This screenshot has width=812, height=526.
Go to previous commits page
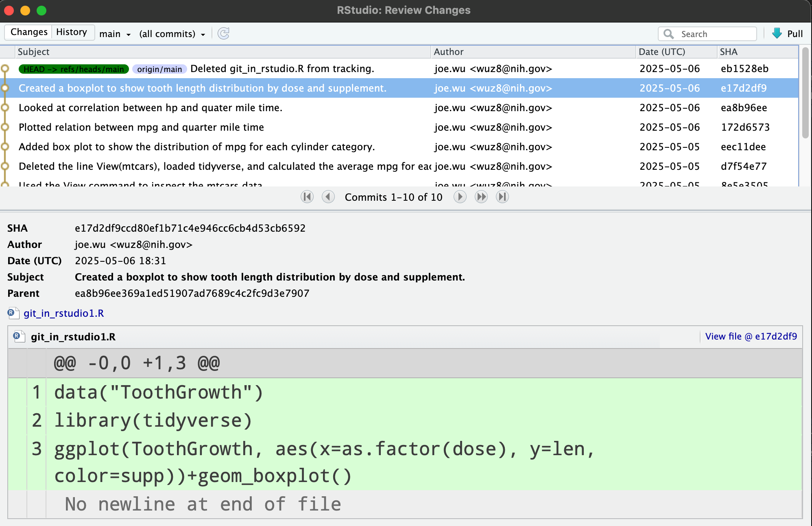point(328,197)
